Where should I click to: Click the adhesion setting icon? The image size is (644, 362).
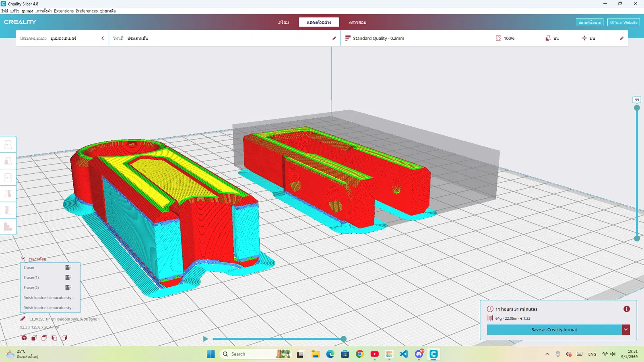584,38
